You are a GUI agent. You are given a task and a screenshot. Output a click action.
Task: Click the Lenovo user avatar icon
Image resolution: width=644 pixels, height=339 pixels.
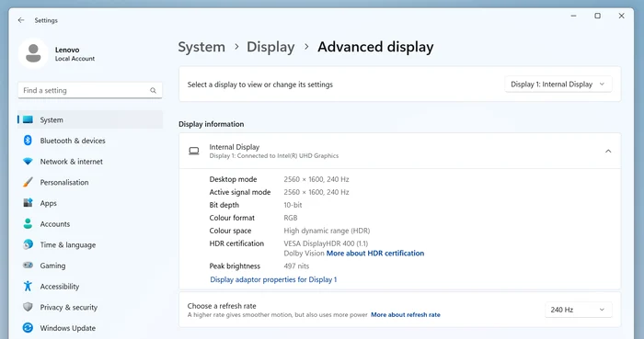pos(33,53)
